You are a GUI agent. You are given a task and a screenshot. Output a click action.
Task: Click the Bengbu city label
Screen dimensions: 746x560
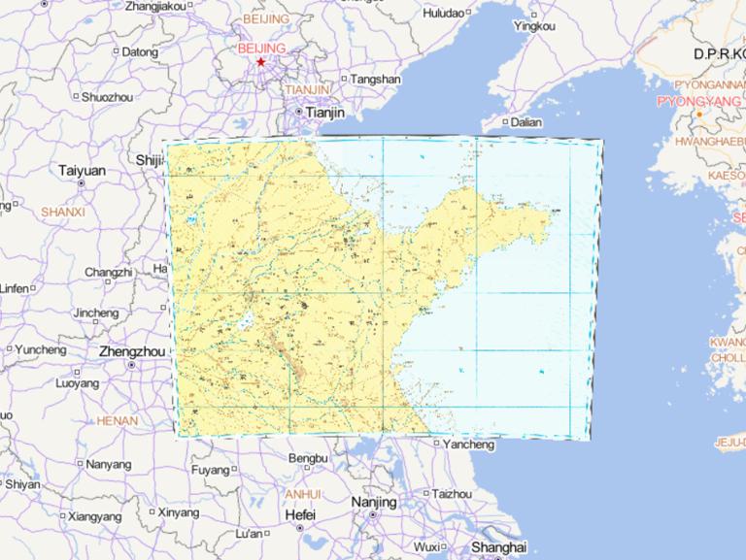pos(308,458)
